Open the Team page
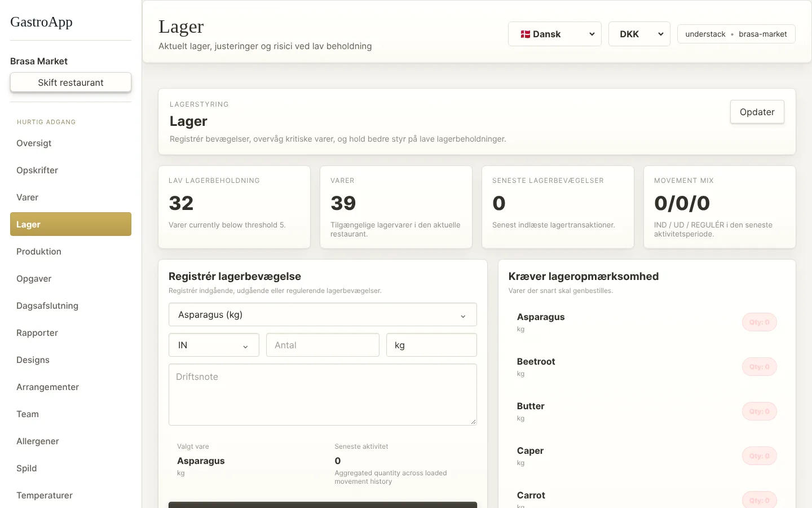Viewport: 812px width, 508px height. click(x=70, y=414)
